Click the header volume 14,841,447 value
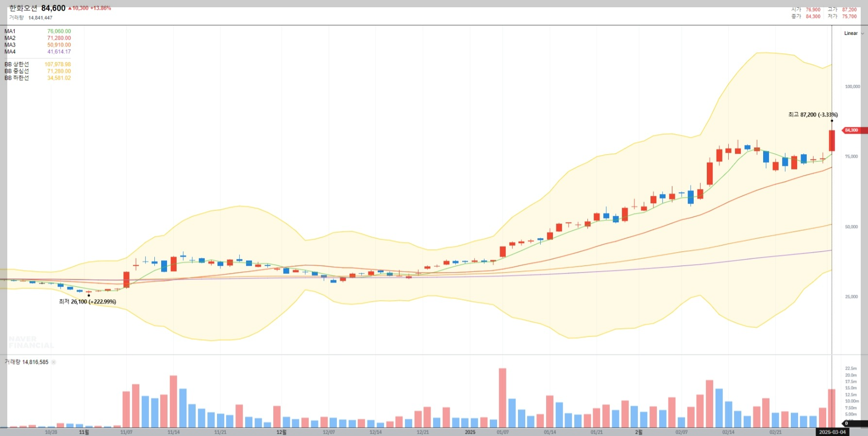The width and height of the screenshot is (868, 436). 40,18
